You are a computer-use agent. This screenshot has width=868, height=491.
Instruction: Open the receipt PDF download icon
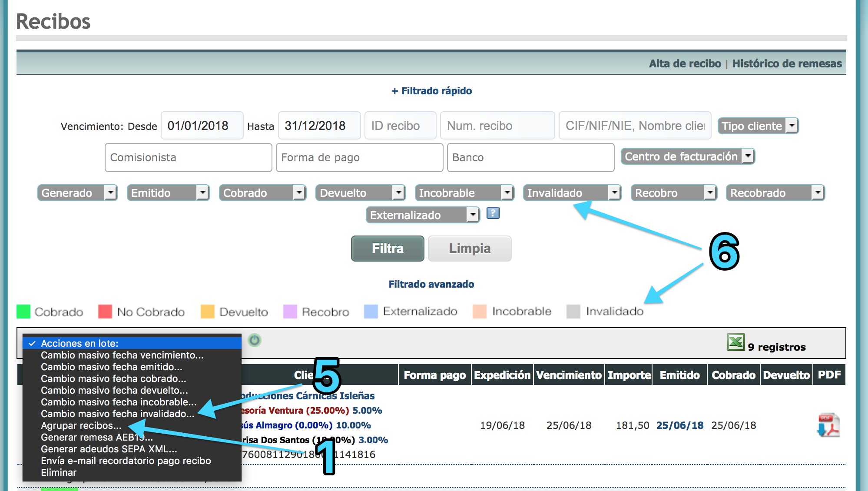(828, 425)
